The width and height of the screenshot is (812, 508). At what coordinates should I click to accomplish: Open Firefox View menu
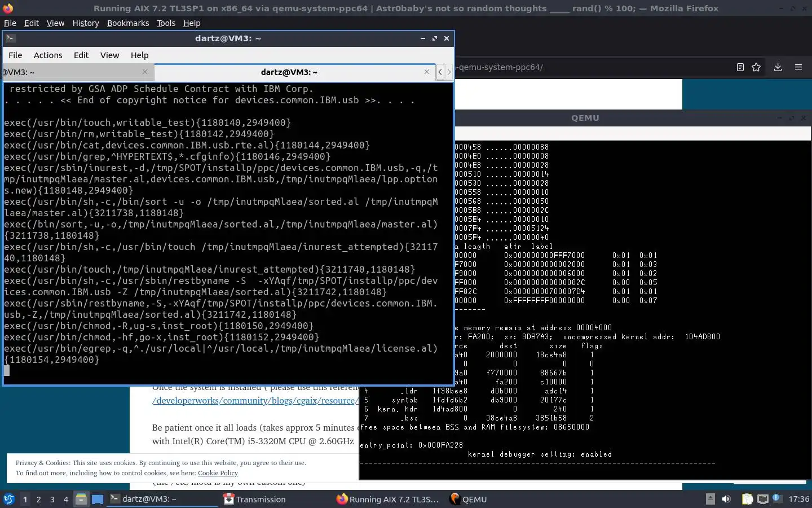click(x=55, y=23)
